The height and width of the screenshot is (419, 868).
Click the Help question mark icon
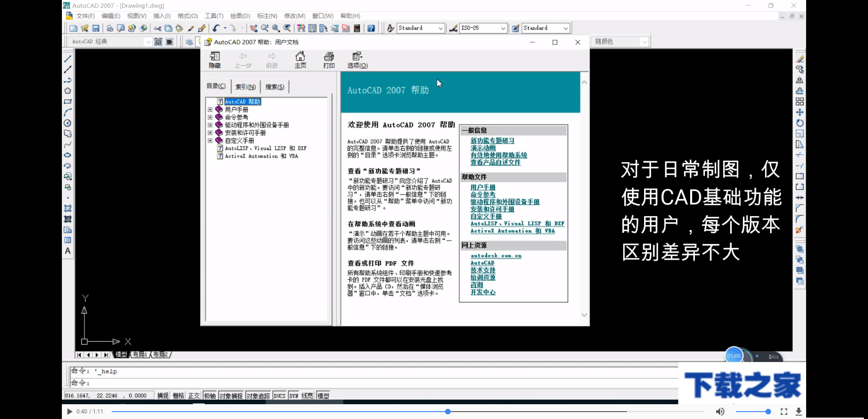coord(371,28)
